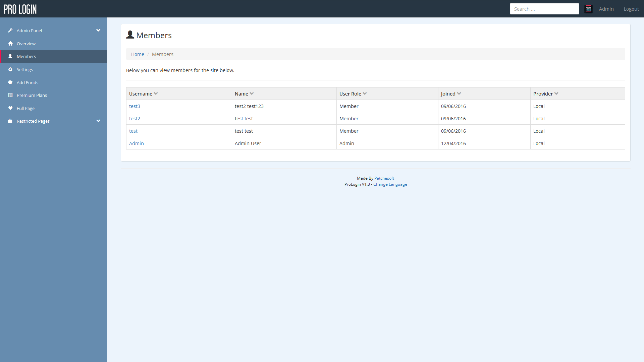This screenshot has width=644, height=362.
Task: Sort table by Username arrow
Action: [156, 94]
